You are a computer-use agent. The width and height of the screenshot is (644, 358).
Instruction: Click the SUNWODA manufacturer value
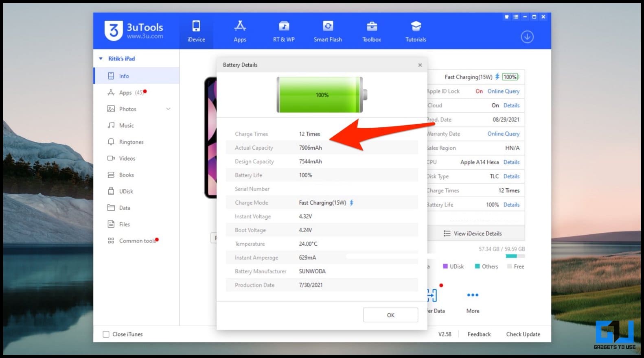(312, 271)
